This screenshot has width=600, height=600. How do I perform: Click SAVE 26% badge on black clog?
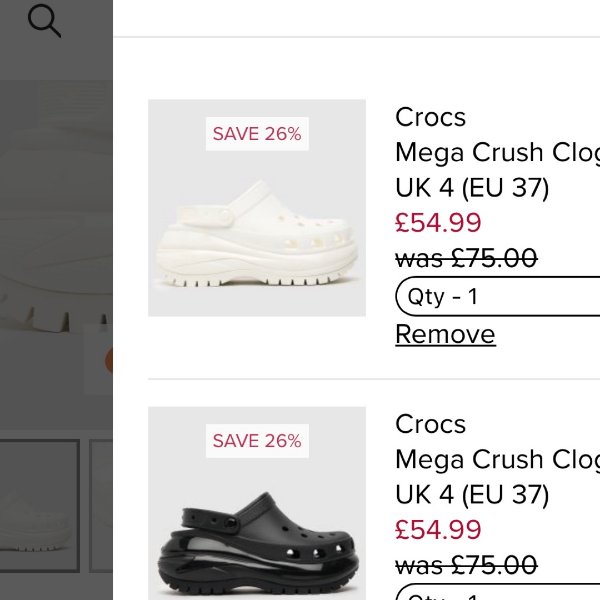(257, 440)
